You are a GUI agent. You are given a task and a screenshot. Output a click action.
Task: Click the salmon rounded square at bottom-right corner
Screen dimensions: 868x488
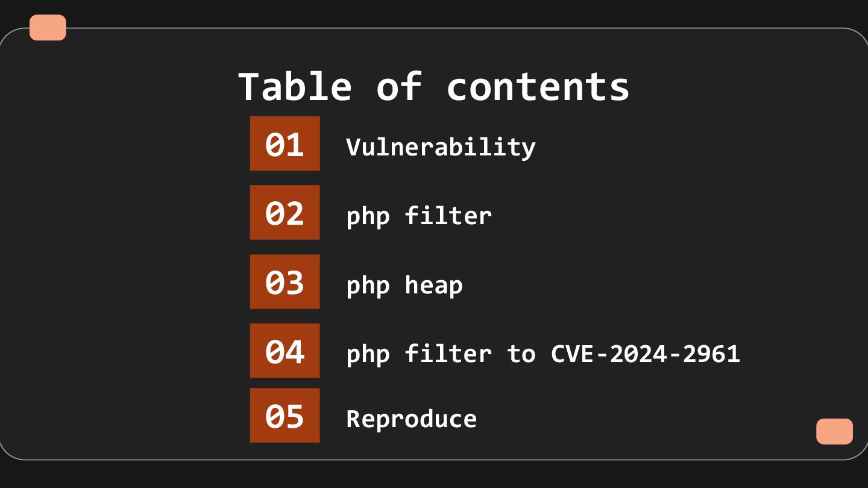[x=835, y=431]
